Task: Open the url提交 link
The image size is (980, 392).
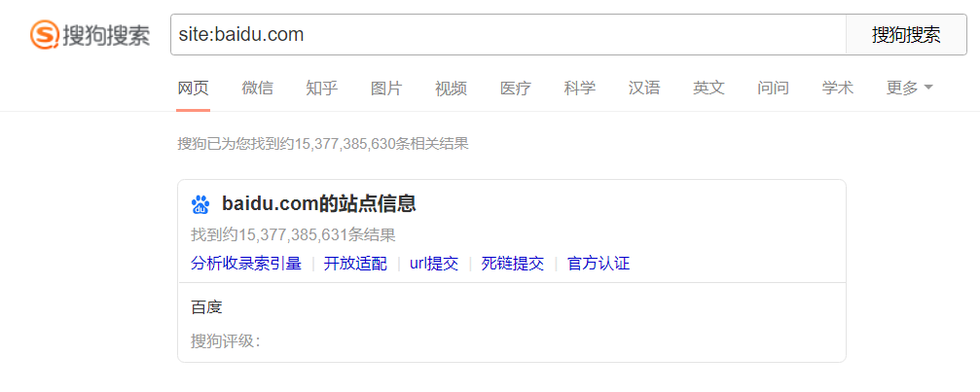Action: (434, 264)
